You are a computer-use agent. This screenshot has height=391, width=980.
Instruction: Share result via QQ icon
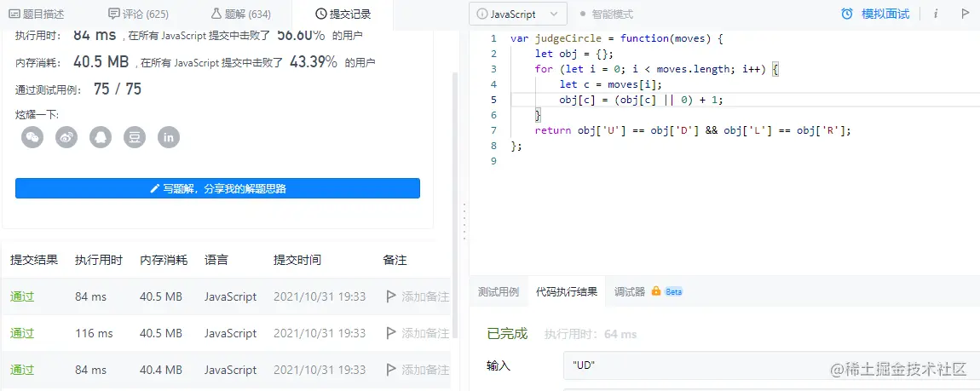(x=101, y=137)
